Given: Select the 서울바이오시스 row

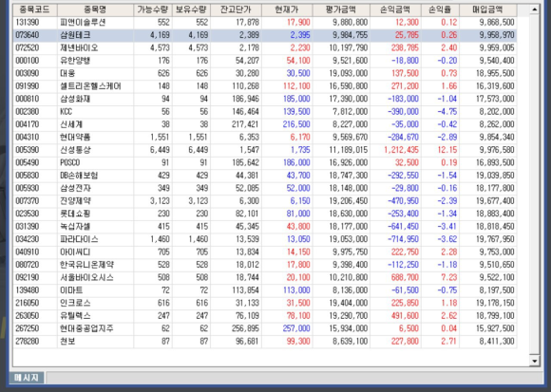Looking at the screenshot, I should point(265,277).
